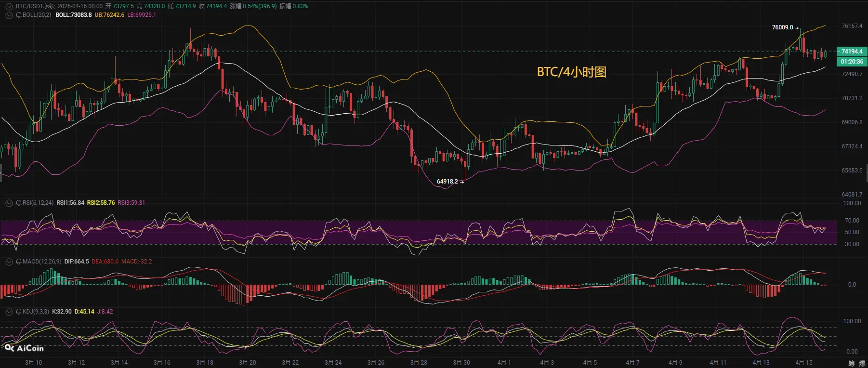Open RSI(6,12,24) indicator settings label
The image size is (868, 368).
pyautogui.click(x=38, y=203)
